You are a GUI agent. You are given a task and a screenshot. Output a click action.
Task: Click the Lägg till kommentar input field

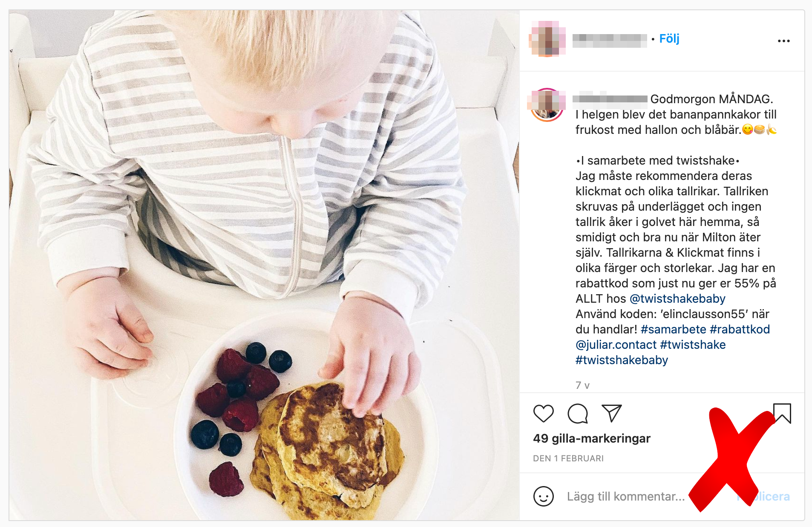tap(625, 496)
